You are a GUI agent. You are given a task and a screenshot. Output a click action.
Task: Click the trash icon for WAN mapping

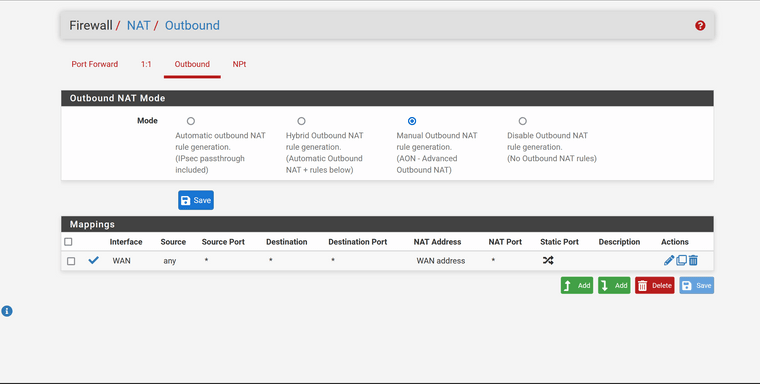(693, 260)
